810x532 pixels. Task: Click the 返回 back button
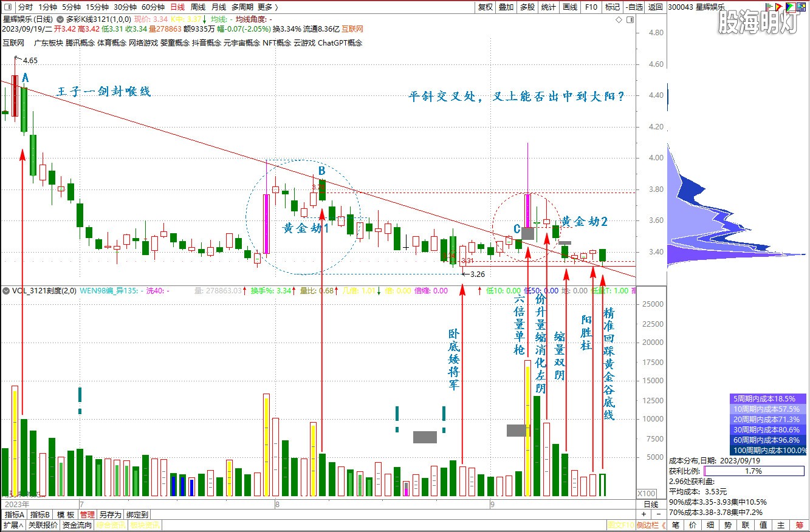[655, 7]
